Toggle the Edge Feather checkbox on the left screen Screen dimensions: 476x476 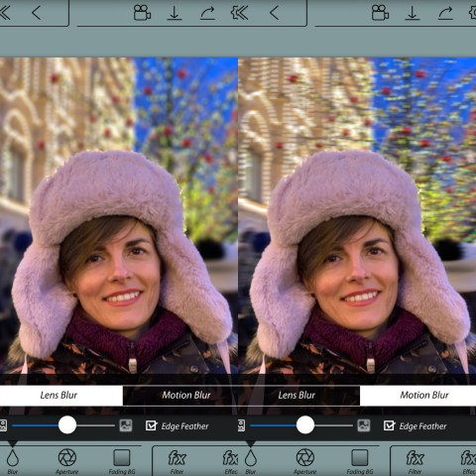pyautogui.click(x=152, y=425)
